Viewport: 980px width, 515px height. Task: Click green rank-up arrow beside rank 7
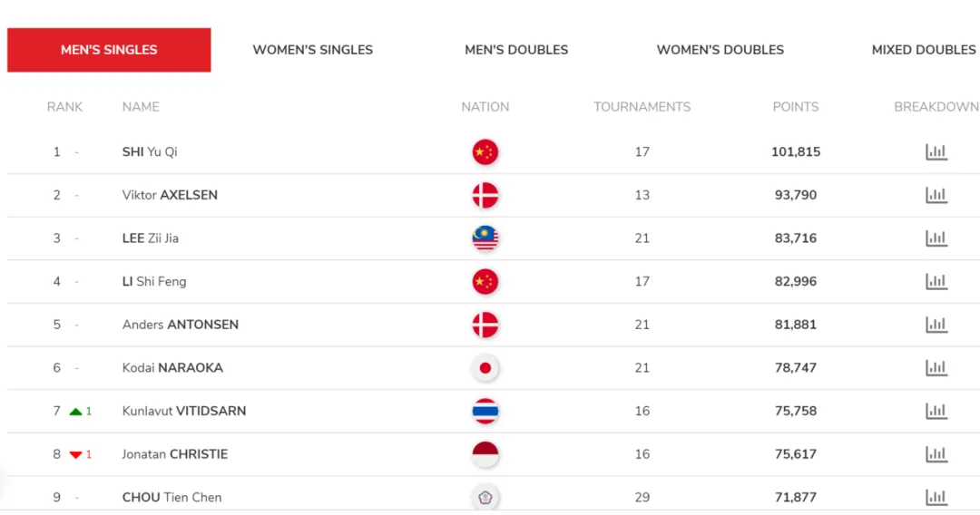click(76, 412)
